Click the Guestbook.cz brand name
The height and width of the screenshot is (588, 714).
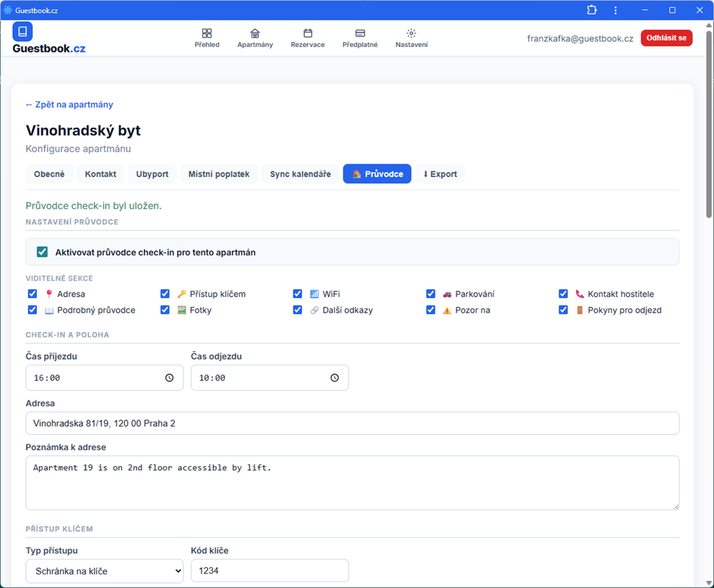[x=49, y=49]
